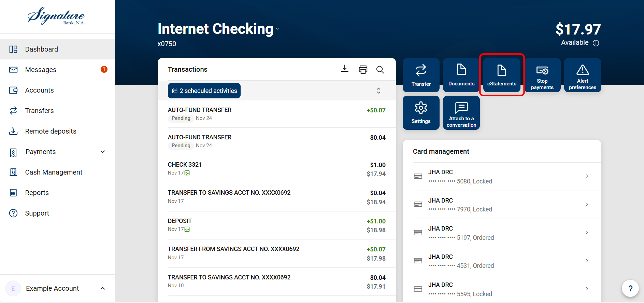
Task: Open card ending 5080 details chevron
Action: click(x=587, y=176)
